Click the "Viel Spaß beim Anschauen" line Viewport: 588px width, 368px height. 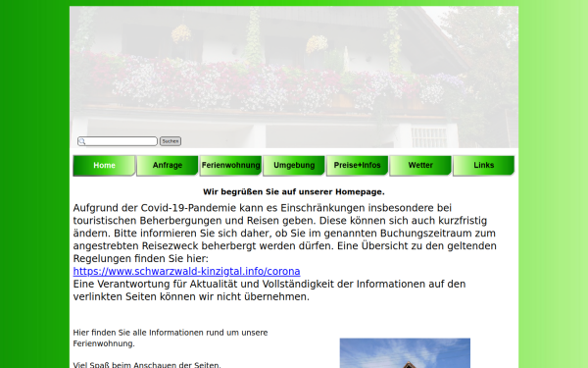click(x=147, y=365)
